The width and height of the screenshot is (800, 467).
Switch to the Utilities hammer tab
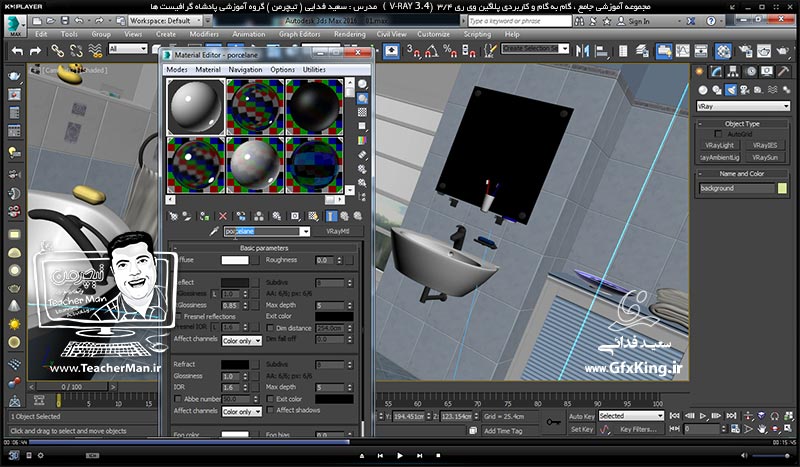click(783, 71)
